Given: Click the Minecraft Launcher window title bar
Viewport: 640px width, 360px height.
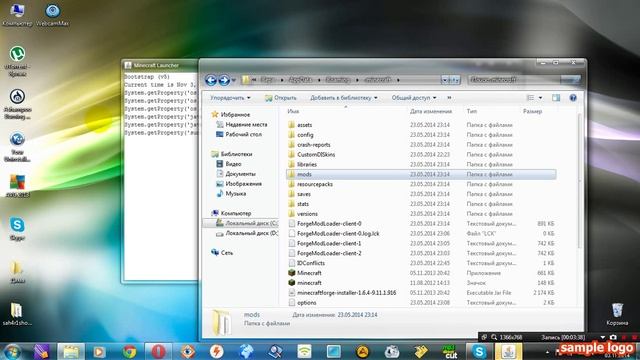Looking at the screenshot, I should (x=160, y=65).
